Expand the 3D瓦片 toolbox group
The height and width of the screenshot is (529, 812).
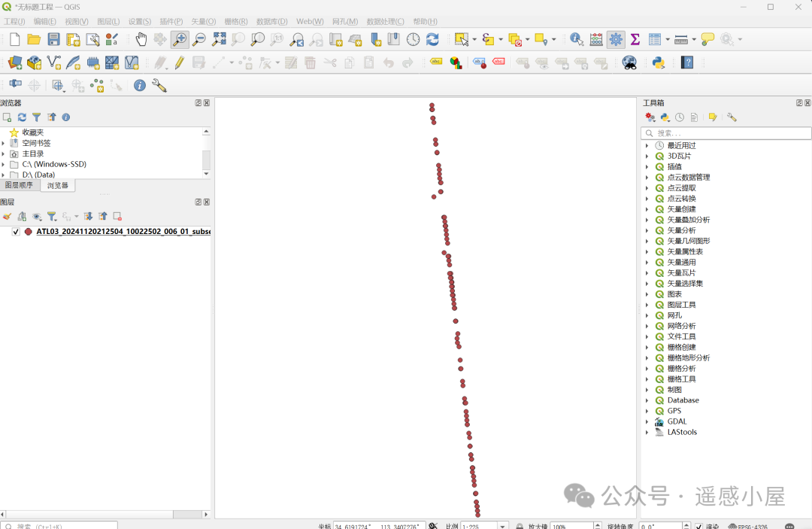pyautogui.click(x=647, y=156)
